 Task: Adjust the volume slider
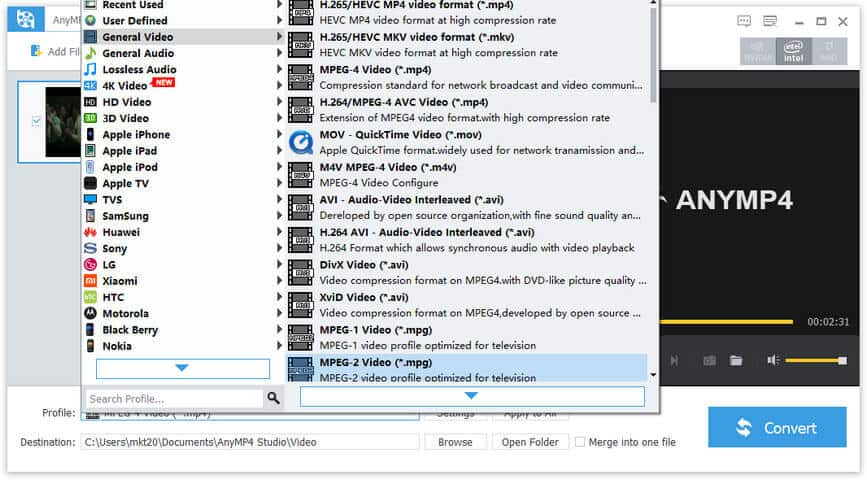pos(816,361)
